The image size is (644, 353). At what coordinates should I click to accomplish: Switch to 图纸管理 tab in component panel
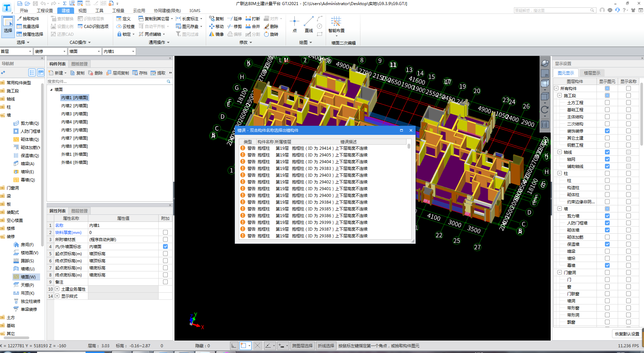79,64
